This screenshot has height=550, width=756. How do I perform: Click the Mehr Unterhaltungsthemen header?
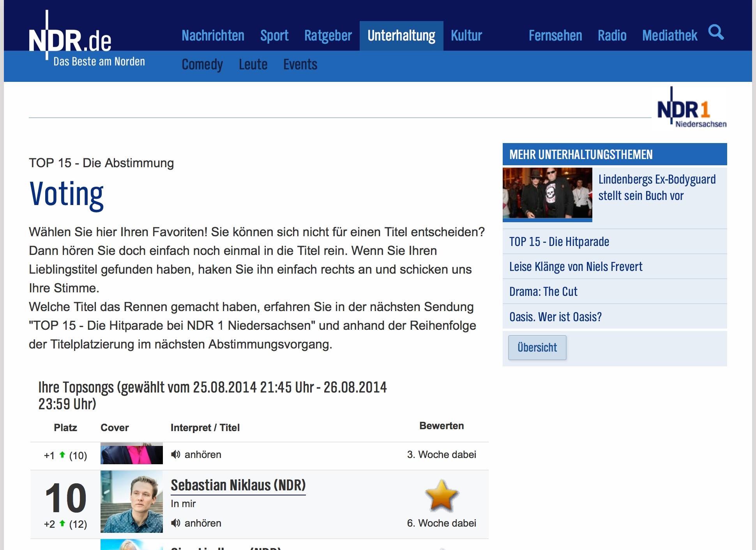coord(615,154)
